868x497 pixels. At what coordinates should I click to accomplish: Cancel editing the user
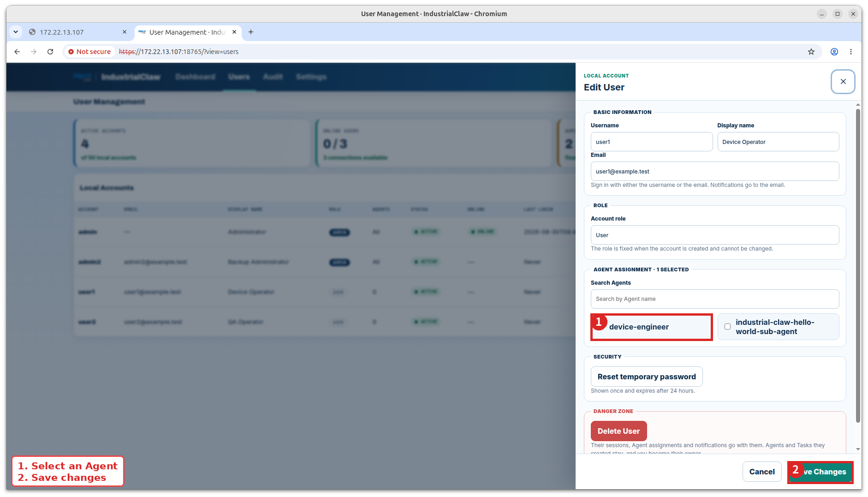pos(761,472)
